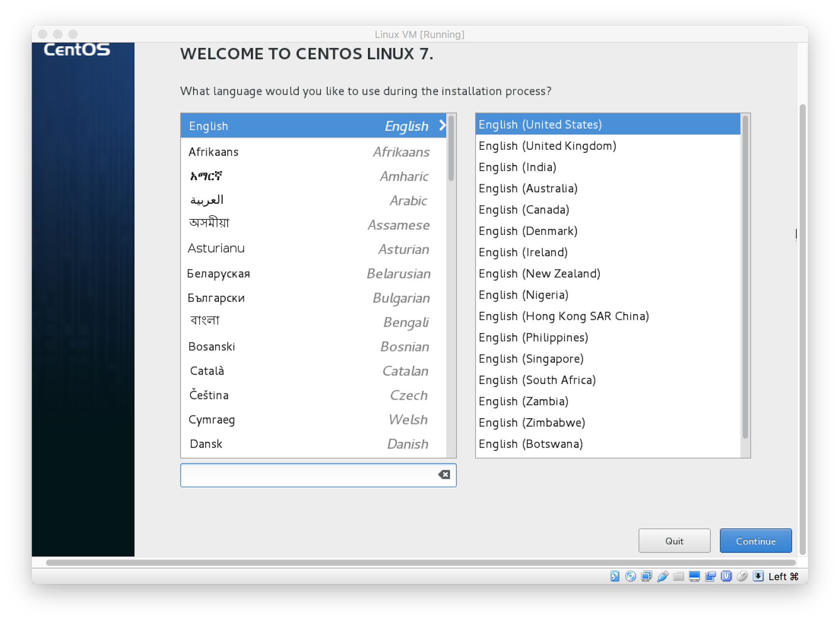Select English (India) locale
Screen dimensions: 840x622
pyautogui.click(x=608, y=167)
